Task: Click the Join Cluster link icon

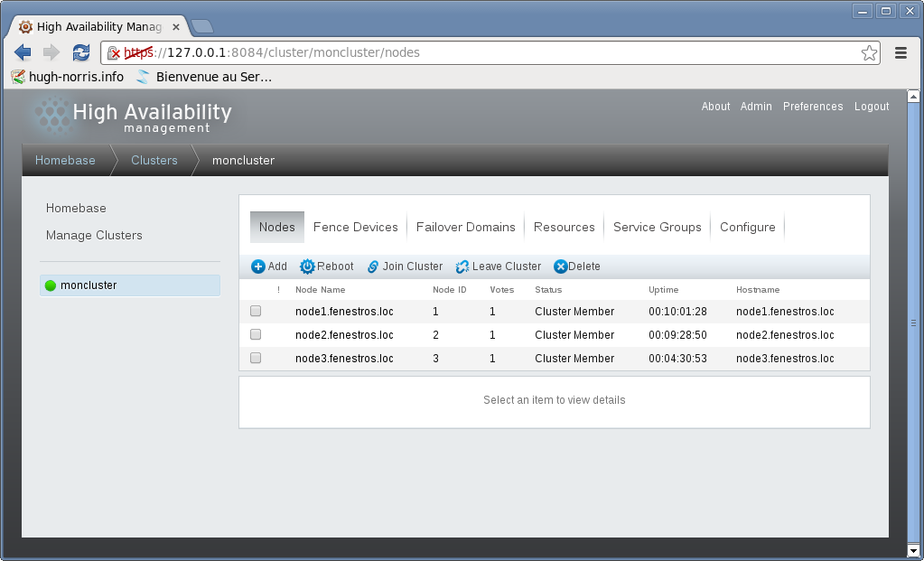Action: tap(373, 266)
